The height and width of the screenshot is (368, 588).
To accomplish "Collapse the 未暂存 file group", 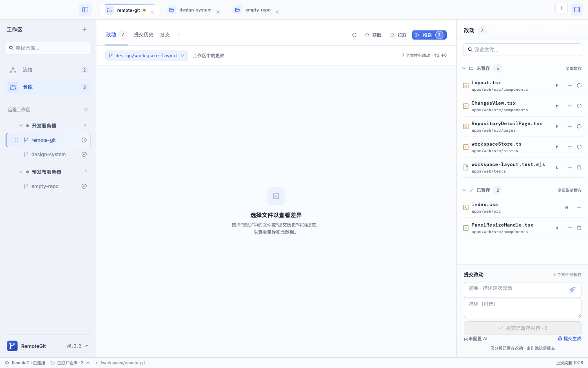I will tap(464, 68).
